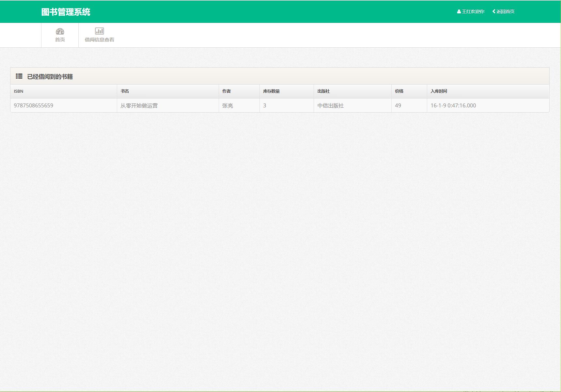Click the 图书管理系统 title
The width and height of the screenshot is (561, 392).
point(66,12)
